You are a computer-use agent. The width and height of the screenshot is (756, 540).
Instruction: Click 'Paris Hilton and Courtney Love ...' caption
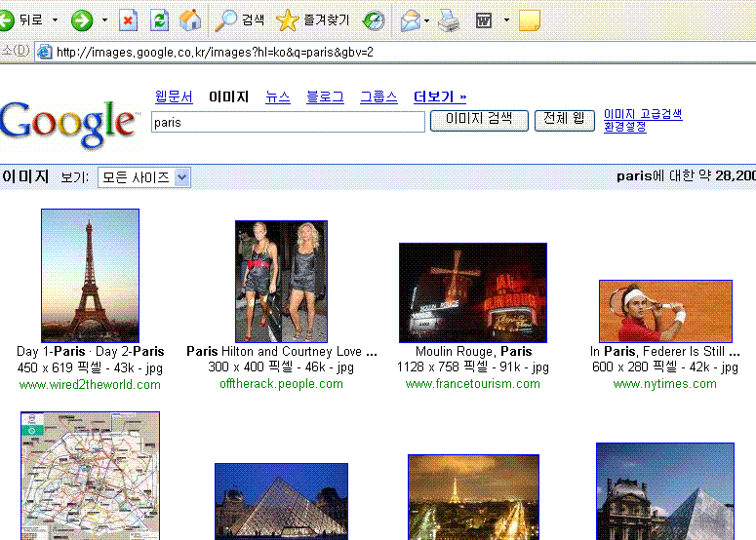coord(282,351)
